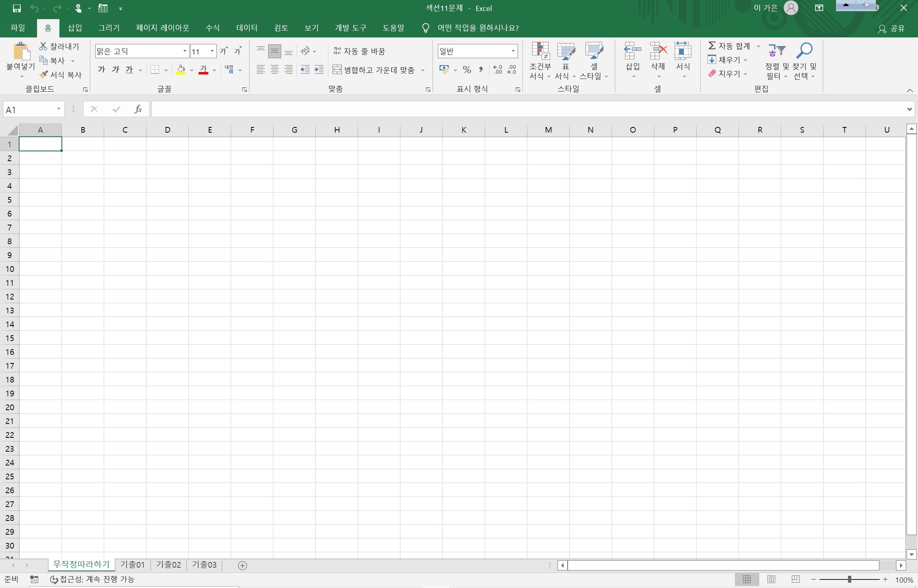Click the increase indent icon

coord(319,70)
